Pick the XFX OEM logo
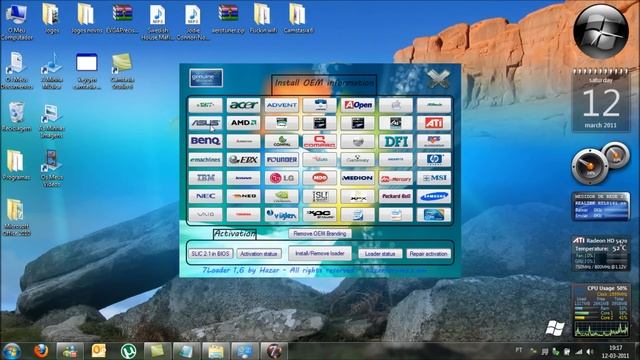The width and height of the screenshot is (640, 360). pos(358,196)
